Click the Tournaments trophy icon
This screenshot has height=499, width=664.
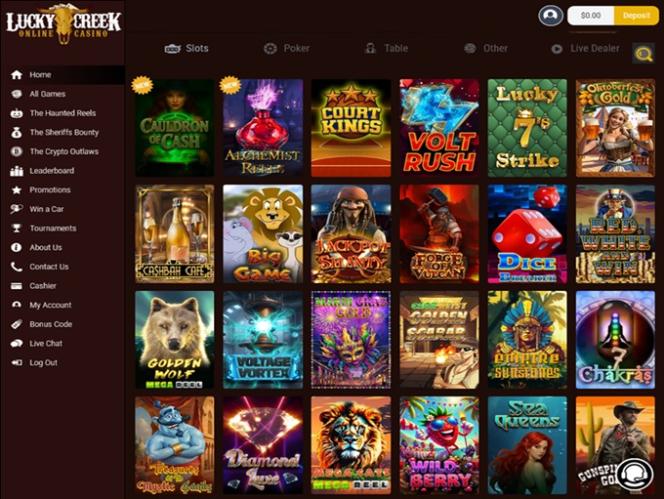pyautogui.click(x=17, y=228)
